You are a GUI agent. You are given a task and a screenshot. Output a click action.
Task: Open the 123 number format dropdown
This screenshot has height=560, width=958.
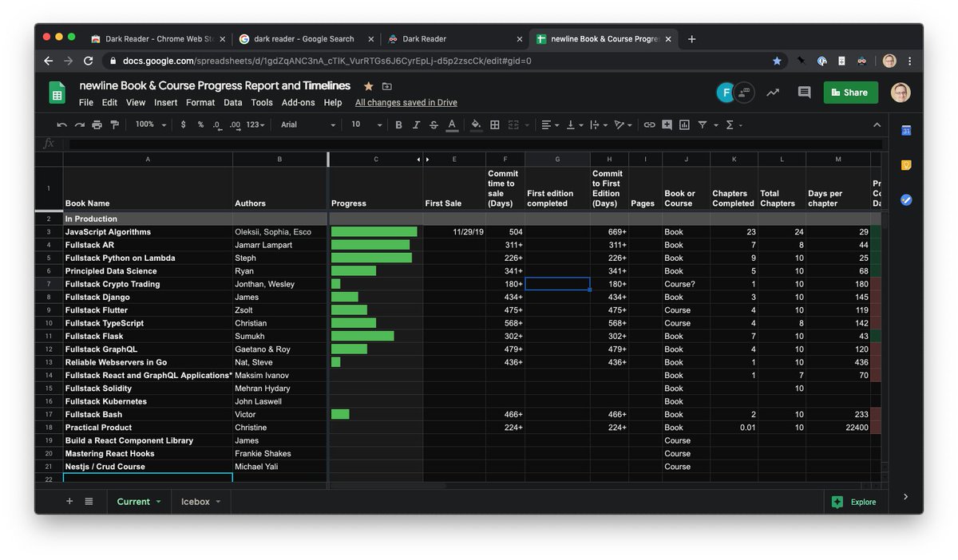pos(255,124)
